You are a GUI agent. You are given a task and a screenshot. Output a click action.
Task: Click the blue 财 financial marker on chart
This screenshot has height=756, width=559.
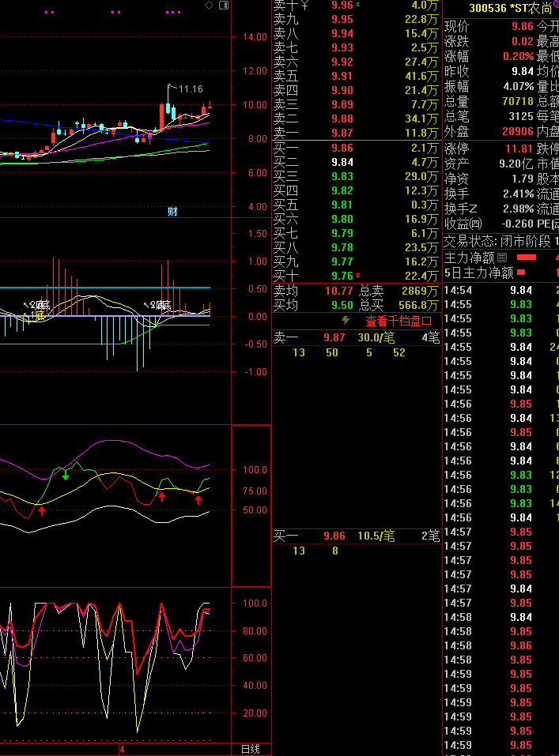[x=172, y=211]
